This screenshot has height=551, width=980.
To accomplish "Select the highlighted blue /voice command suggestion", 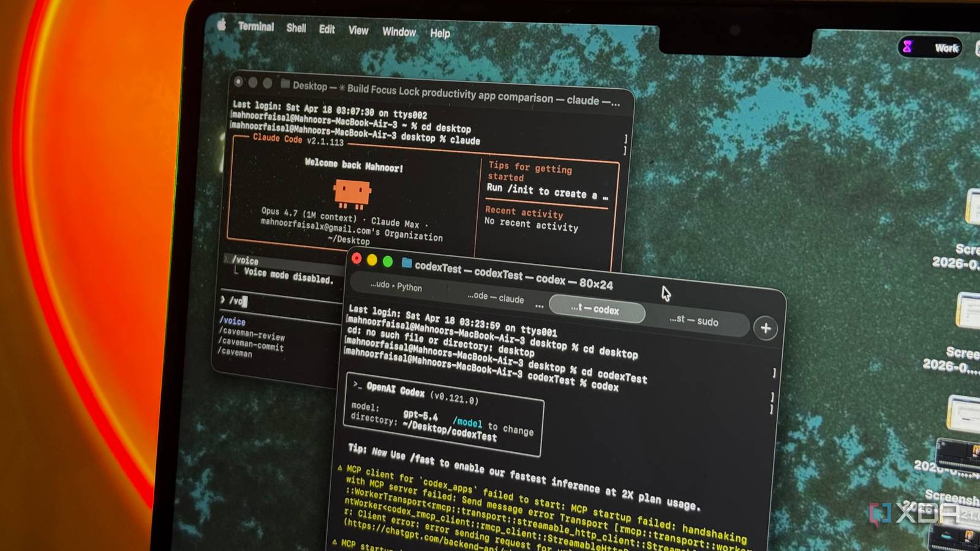I will point(233,321).
